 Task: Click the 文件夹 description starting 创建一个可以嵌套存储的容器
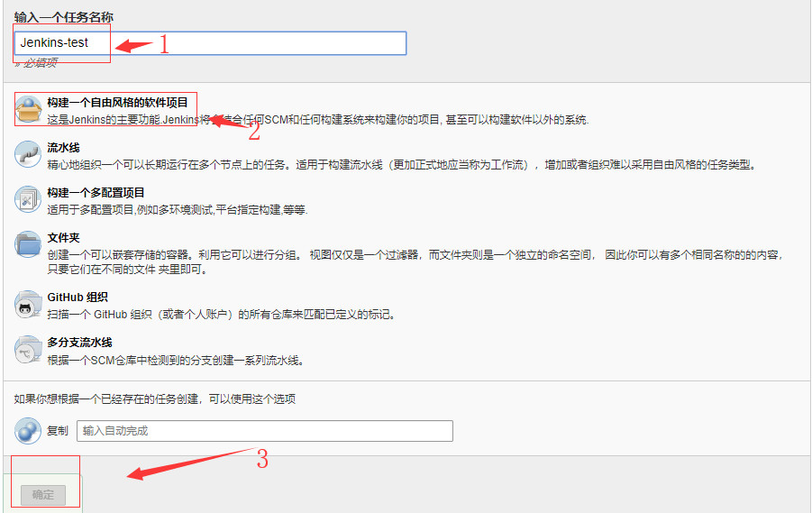[x=415, y=261]
